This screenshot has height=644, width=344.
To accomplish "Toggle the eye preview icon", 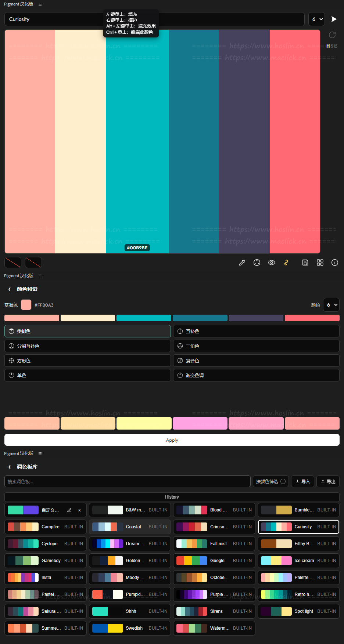I will 272,263.
